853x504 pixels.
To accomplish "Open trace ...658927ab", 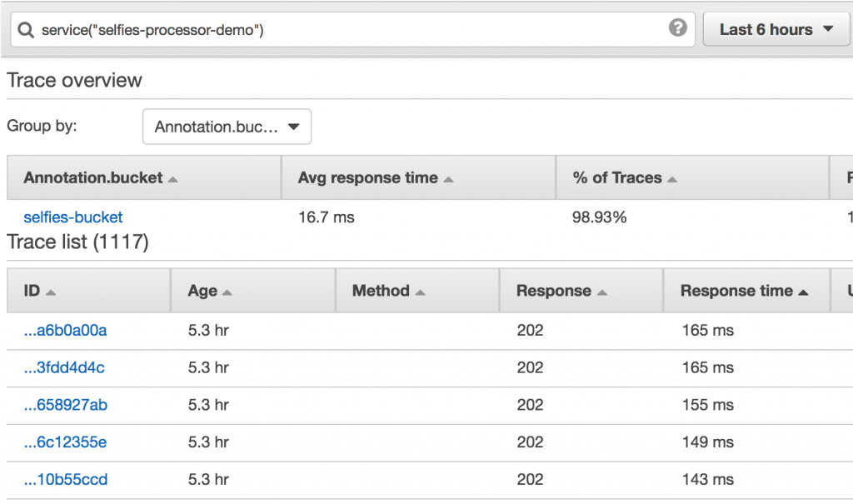I will click(65, 405).
